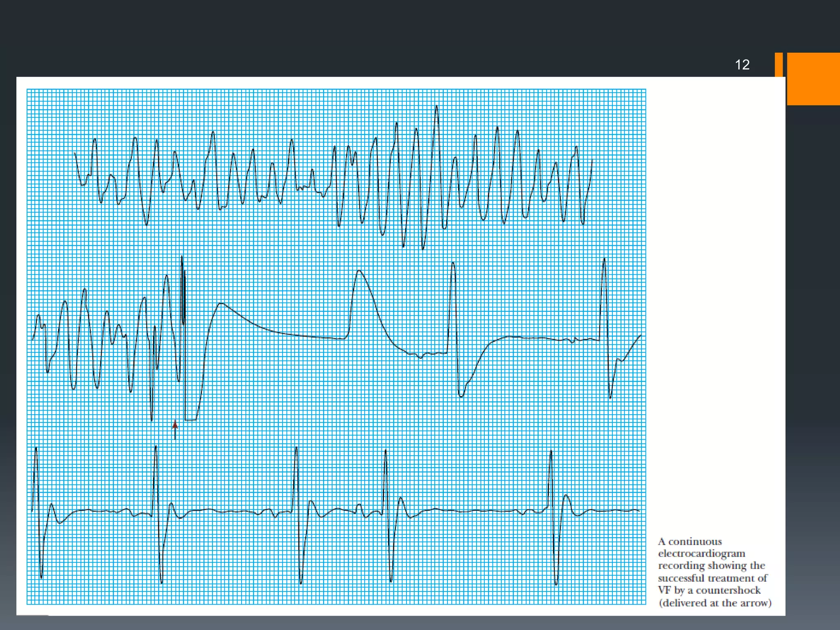Click the tallest peak in the top VF strip
Viewport: 840px width, 630px height.
tap(436, 107)
